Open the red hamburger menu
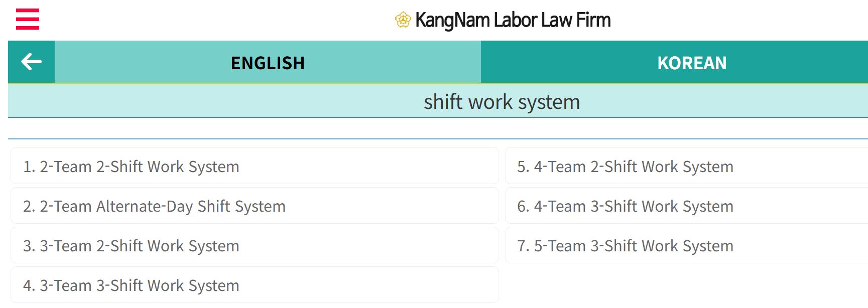 coord(28,20)
